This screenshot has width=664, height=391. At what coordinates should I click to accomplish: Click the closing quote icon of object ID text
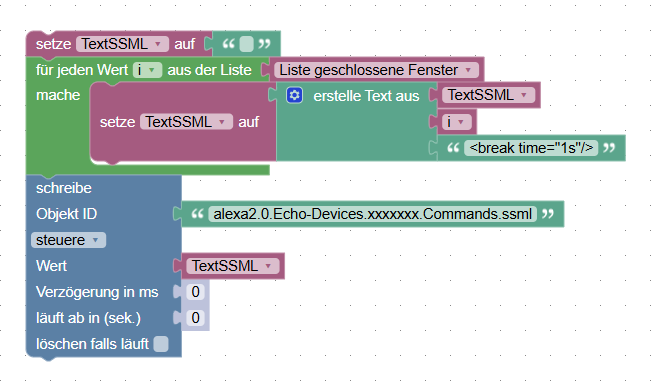(548, 214)
